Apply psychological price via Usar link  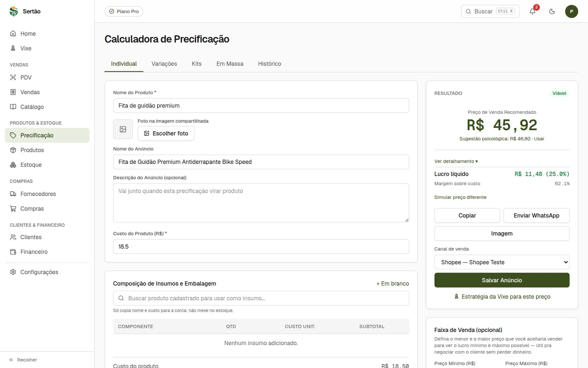(539, 139)
